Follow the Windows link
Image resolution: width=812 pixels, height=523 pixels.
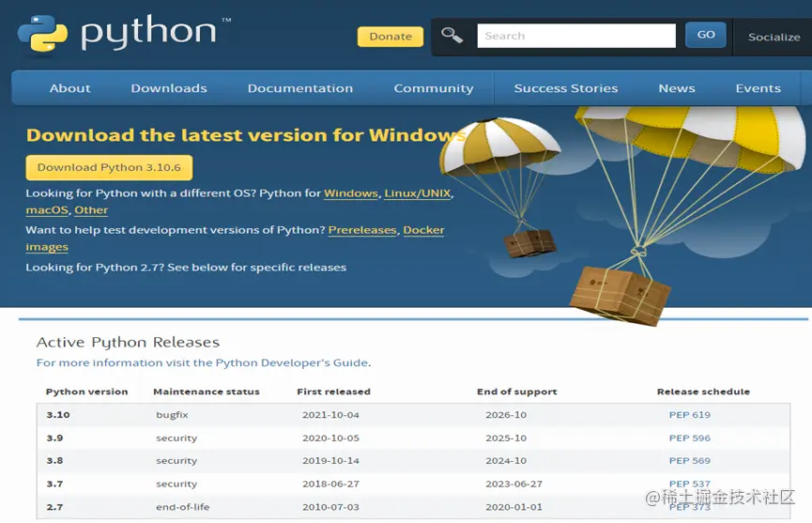tap(350, 193)
